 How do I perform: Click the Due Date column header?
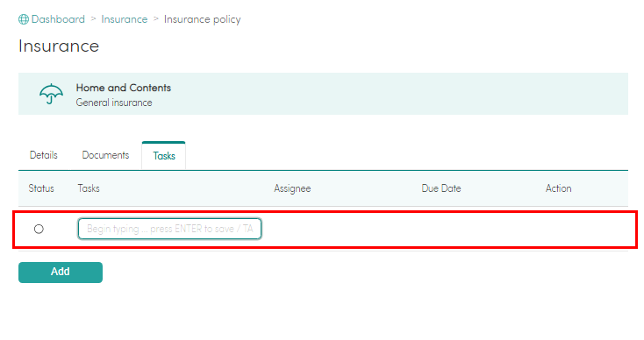click(441, 188)
